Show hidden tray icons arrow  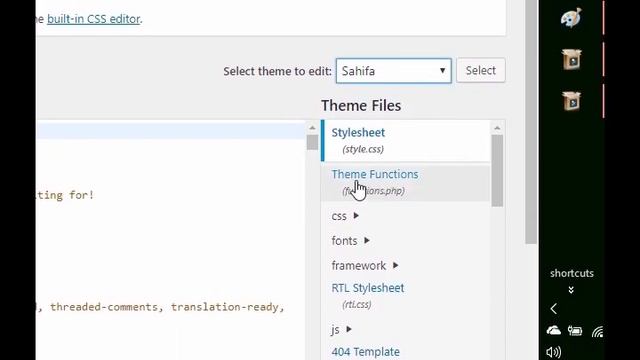click(553, 309)
